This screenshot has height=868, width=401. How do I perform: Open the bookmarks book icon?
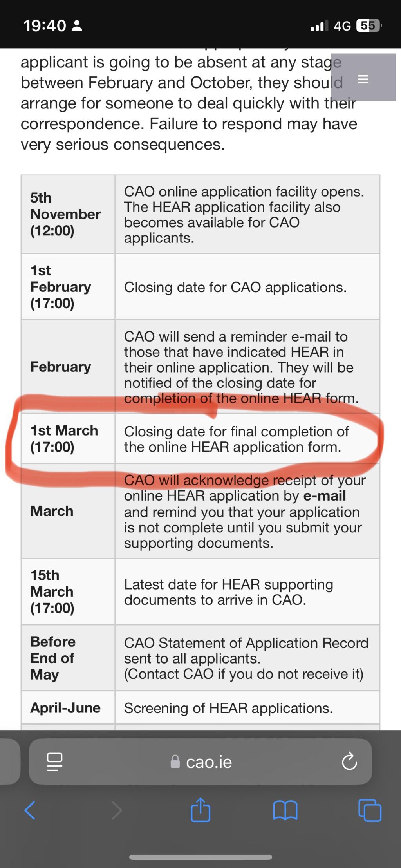[285, 810]
